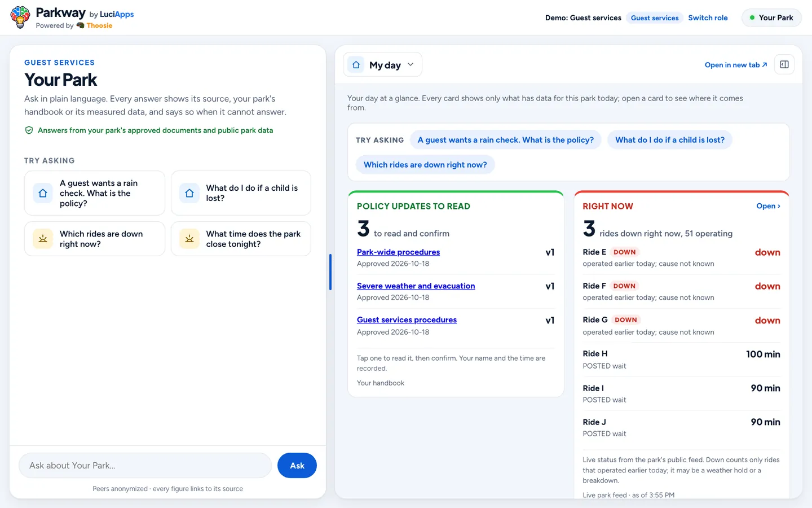This screenshot has width=812, height=508.
Task: Click the Parkway lightbulb logo icon
Action: pos(20,17)
